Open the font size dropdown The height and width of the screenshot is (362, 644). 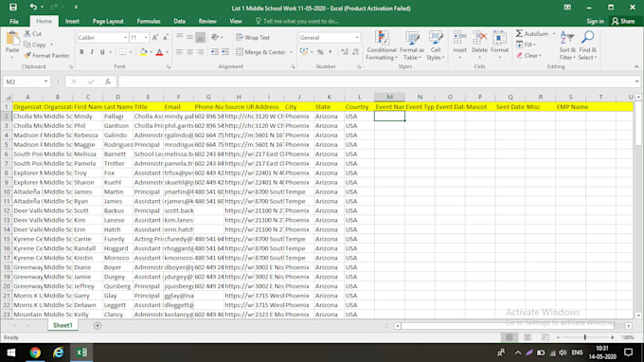pos(146,37)
